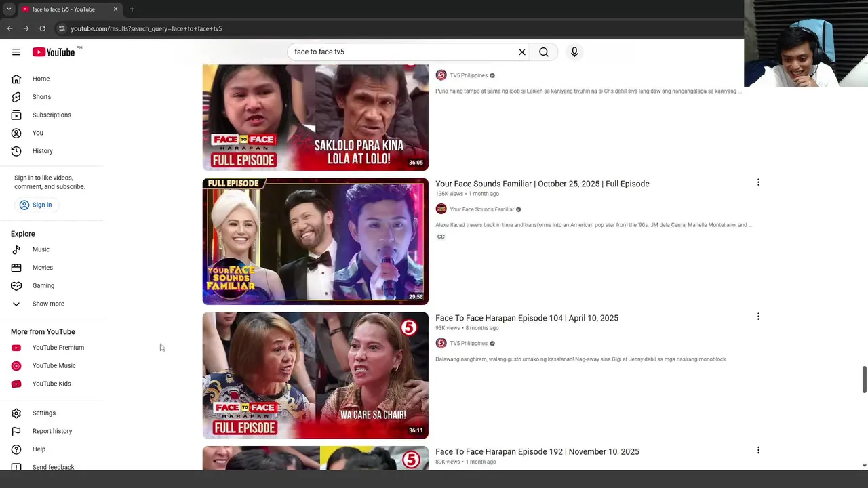Viewport: 868px width, 488px height.
Task: Open YouTube Kids link
Action: pyautogui.click(x=52, y=384)
